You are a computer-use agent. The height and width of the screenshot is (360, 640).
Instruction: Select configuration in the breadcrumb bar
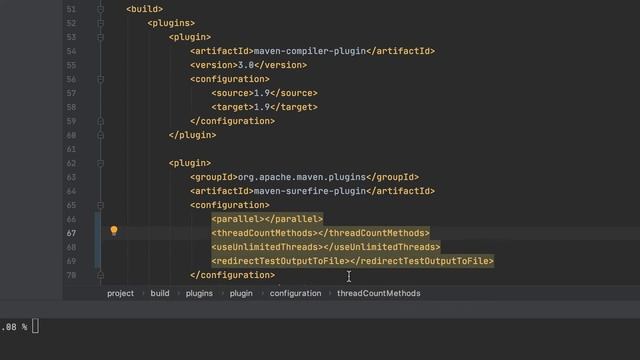(x=296, y=293)
